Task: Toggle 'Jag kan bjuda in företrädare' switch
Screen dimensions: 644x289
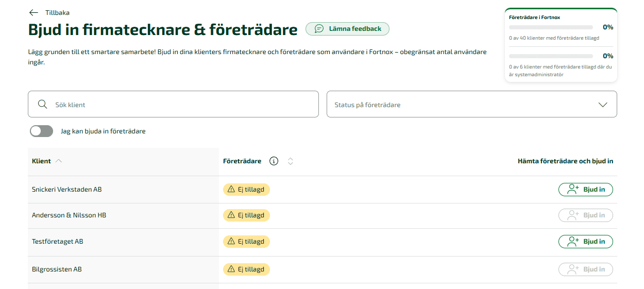Action: point(41,131)
